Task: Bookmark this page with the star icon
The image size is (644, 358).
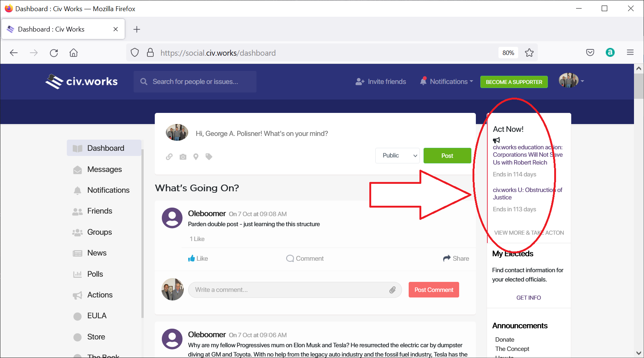Action: tap(529, 53)
